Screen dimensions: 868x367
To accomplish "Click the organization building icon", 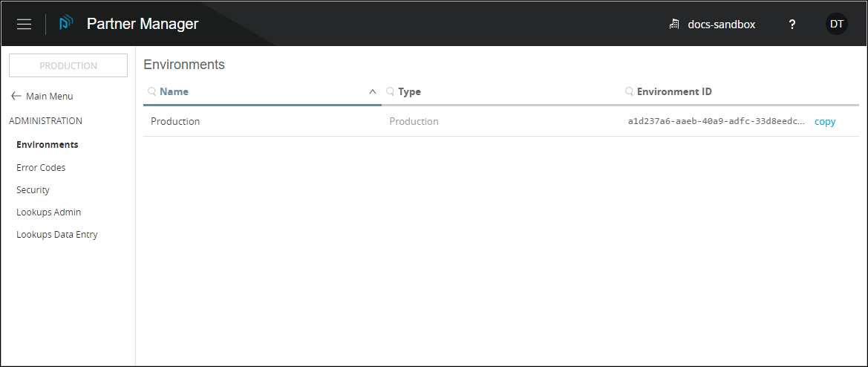I will click(x=674, y=25).
